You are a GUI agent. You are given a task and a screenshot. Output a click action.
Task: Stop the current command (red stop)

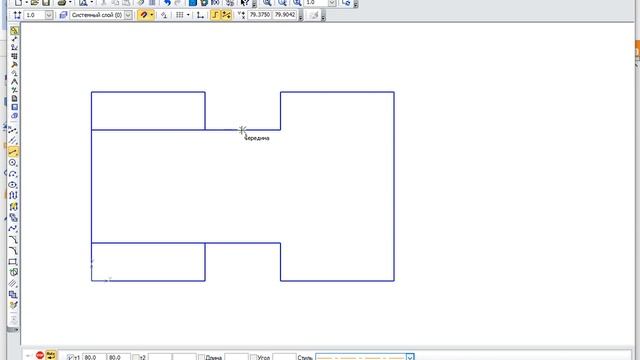40,356
